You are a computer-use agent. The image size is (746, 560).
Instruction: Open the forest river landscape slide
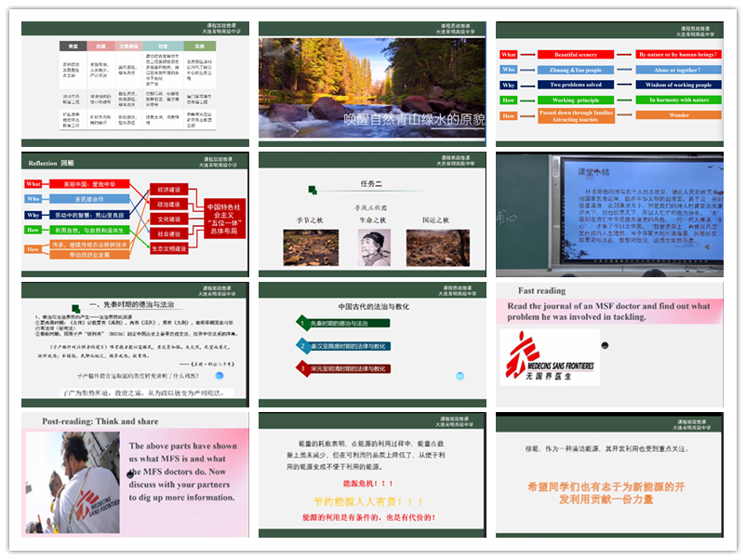(x=372, y=84)
